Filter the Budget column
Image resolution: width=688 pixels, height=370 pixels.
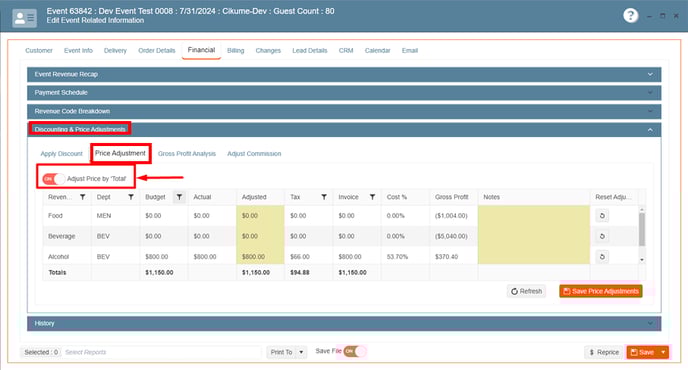[179, 197]
